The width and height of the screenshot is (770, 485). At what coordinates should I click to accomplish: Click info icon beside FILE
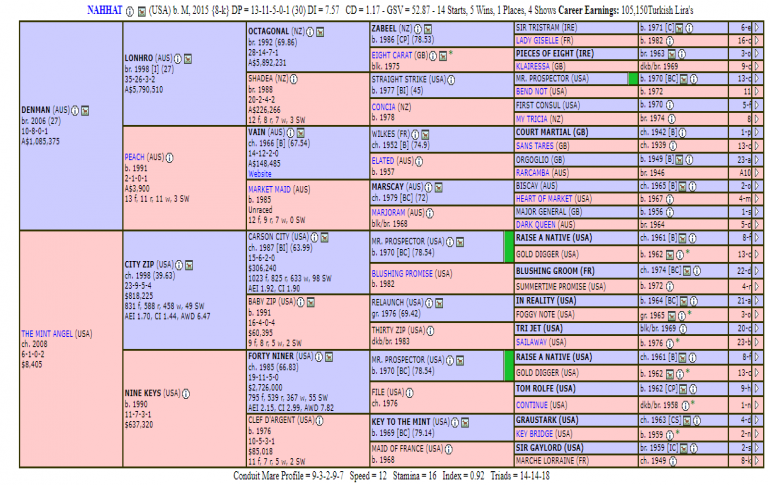[409, 393]
